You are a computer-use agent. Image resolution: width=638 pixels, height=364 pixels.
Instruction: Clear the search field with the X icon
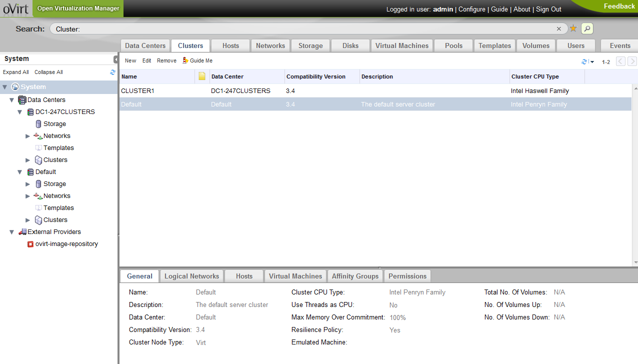(559, 29)
